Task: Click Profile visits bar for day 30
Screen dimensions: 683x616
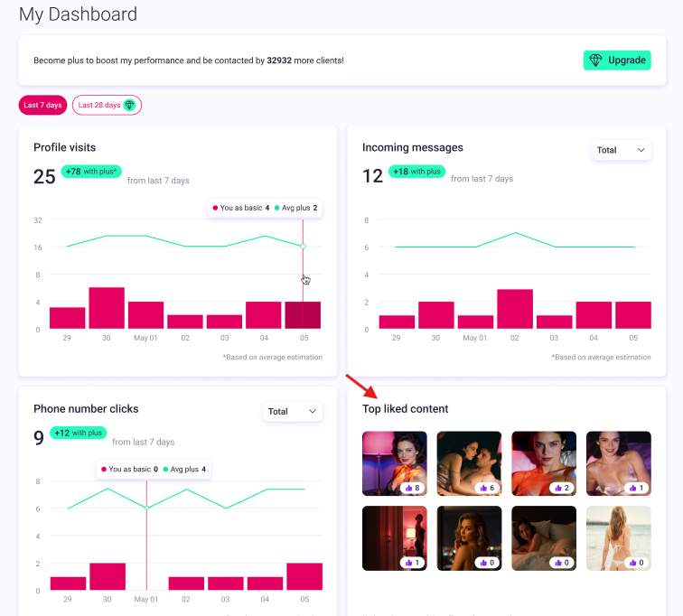Action: point(107,308)
